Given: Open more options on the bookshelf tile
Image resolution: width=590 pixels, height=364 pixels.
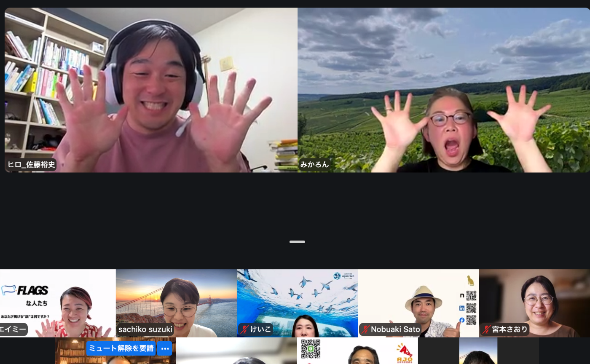Looking at the screenshot, I should point(164,349).
